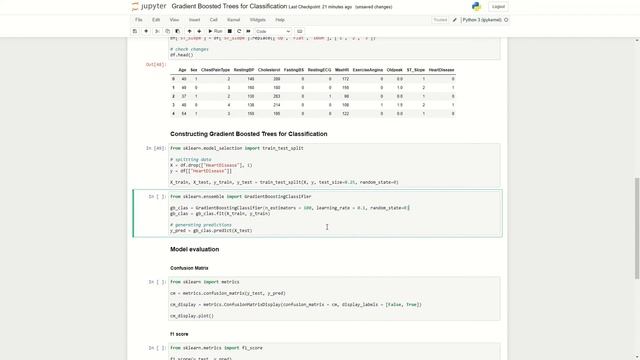
Task: Run the selected cell
Action: click(215, 31)
